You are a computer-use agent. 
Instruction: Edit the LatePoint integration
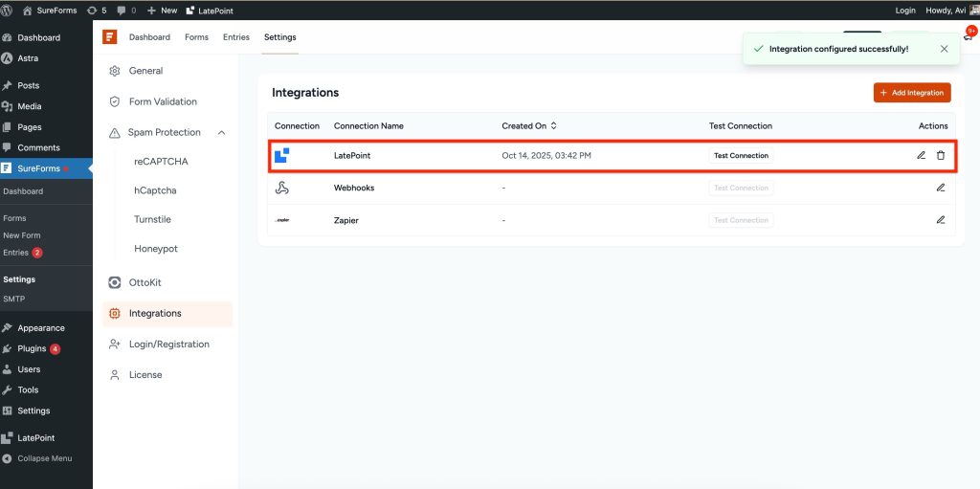(x=922, y=155)
